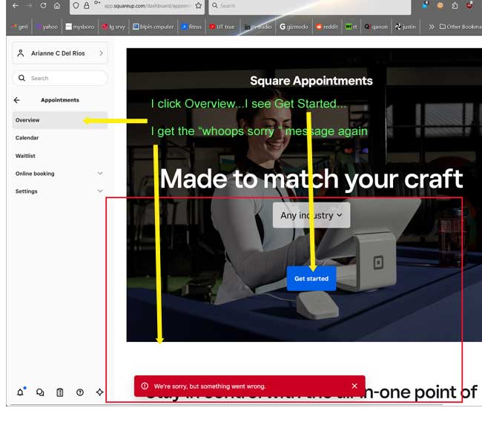Show more bookmarks with double chevron
Image resolution: width=482 pixels, height=448 pixels.
[432, 27]
